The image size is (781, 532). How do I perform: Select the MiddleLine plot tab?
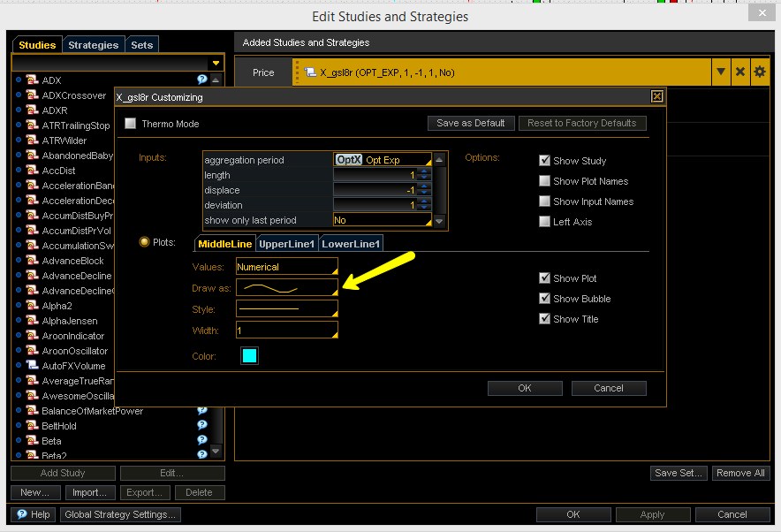[x=224, y=244]
